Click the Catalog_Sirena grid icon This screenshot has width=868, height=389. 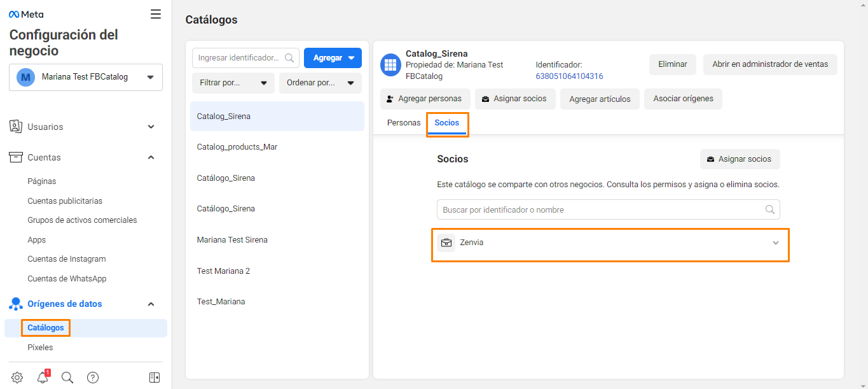390,65
